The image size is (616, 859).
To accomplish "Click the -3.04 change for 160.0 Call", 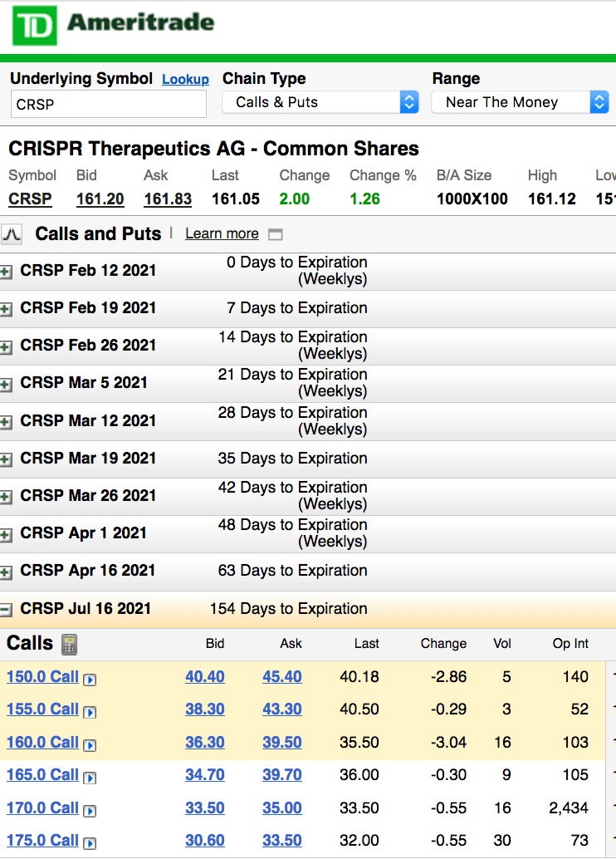I will pos(448,743).
